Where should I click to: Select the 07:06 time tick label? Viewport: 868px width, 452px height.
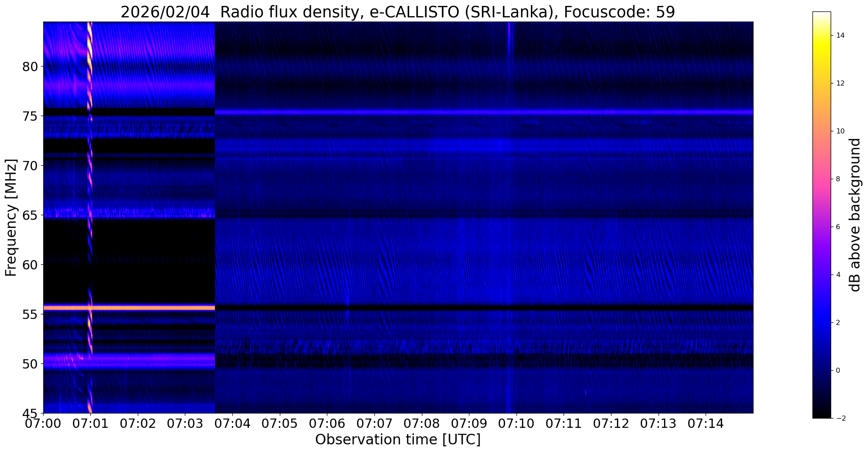point(327,423)
